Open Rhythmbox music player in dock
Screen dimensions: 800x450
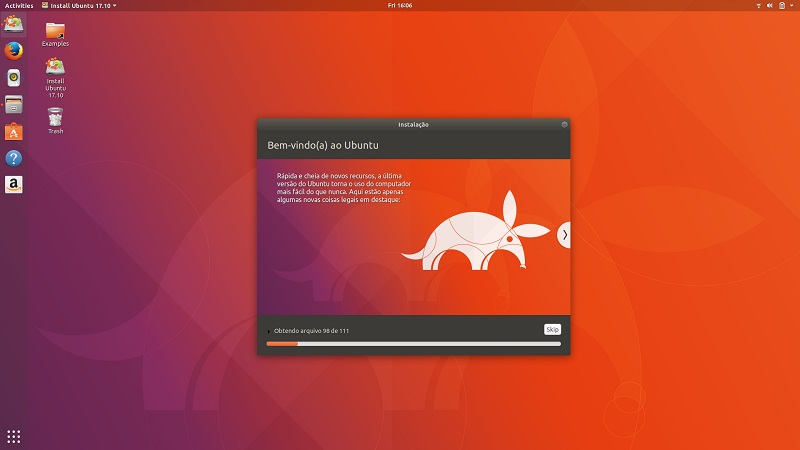(14, 78)
